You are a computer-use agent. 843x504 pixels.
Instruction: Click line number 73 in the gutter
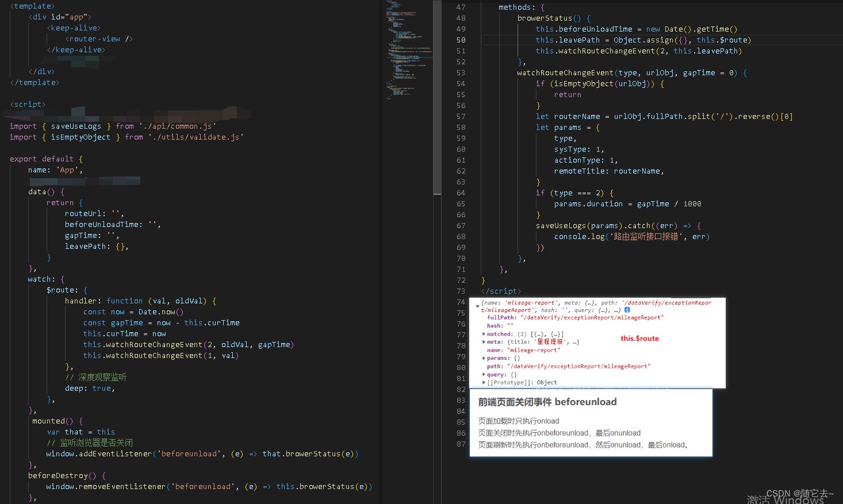pos(461,291)
